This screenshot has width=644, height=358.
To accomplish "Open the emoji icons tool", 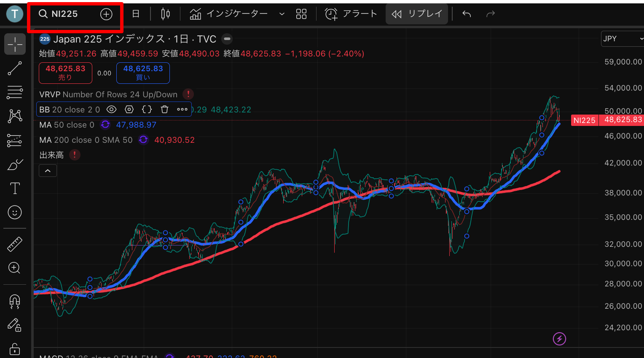I will click(15, 212).
